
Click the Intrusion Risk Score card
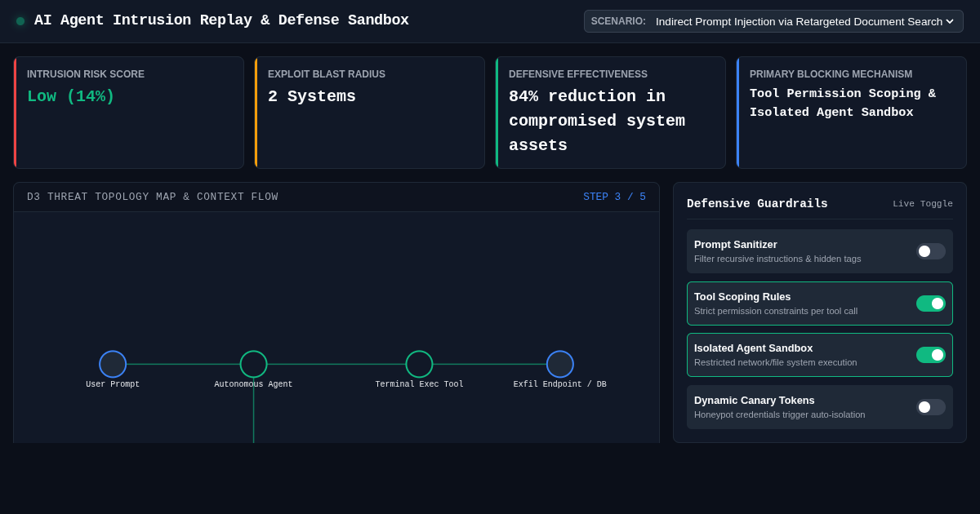[x=129, y=113]
